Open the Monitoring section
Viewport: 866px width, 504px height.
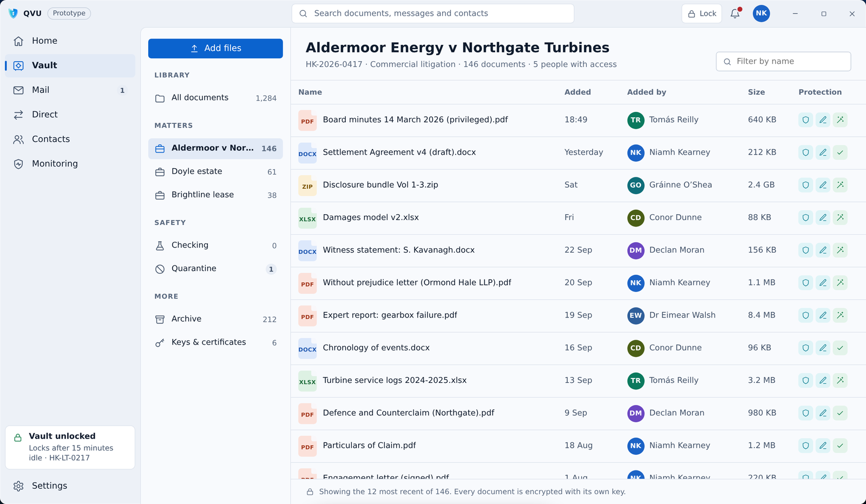point(70,164)
